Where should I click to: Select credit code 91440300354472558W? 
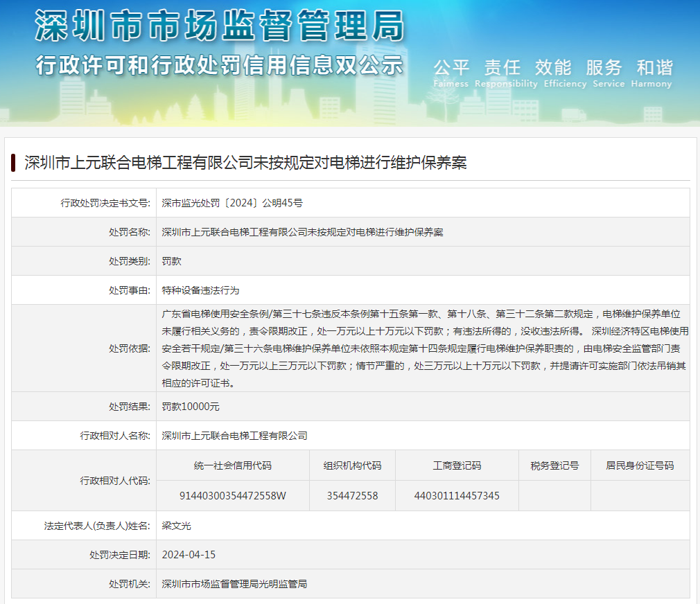point(233,496)
